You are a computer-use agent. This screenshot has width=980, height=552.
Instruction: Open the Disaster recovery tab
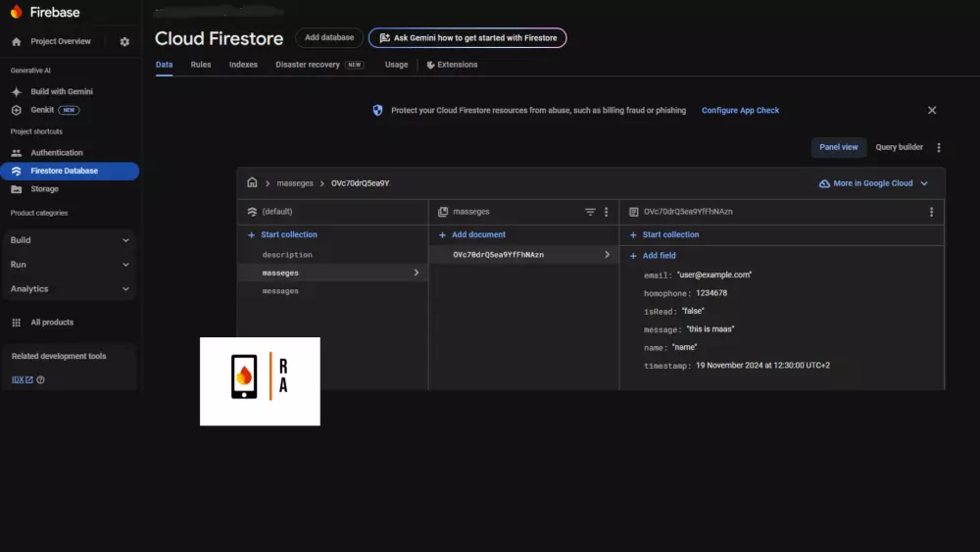coord(318,65)
